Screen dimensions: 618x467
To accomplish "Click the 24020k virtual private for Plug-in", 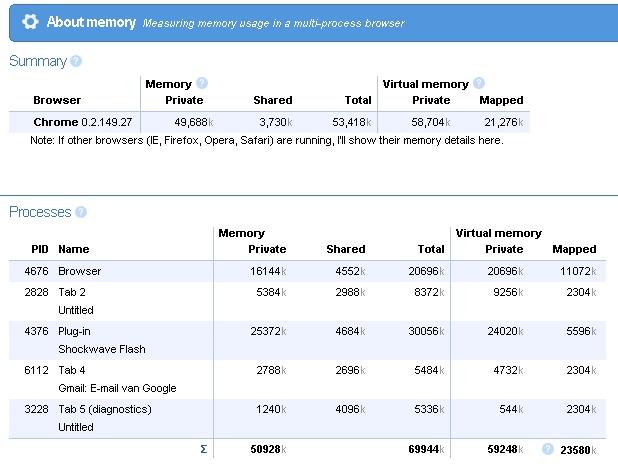I will [x=505, y=331].
